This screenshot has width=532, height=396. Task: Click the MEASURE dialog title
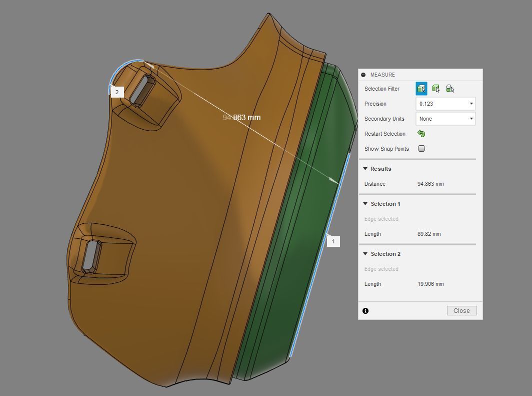coord(382,75)
